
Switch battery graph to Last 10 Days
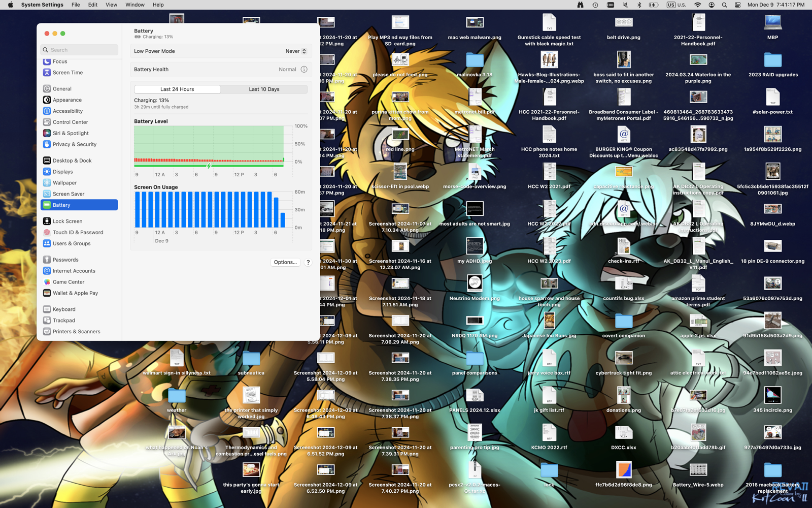point(264,89)
